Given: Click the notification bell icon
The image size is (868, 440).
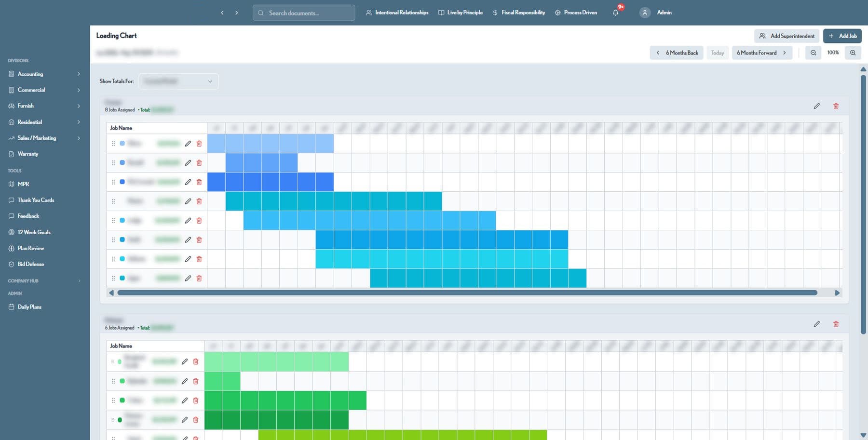Looking at the screenshot, I should 615,13.
